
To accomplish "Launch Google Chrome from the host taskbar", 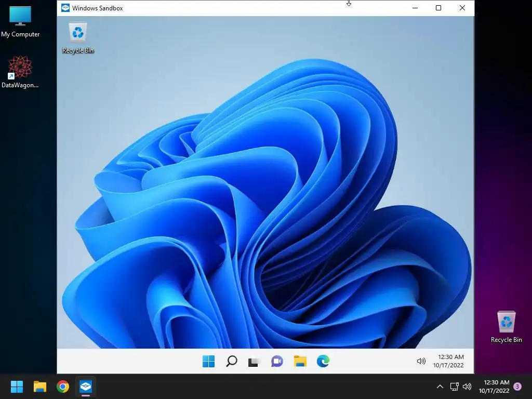I will pos(63,387).
